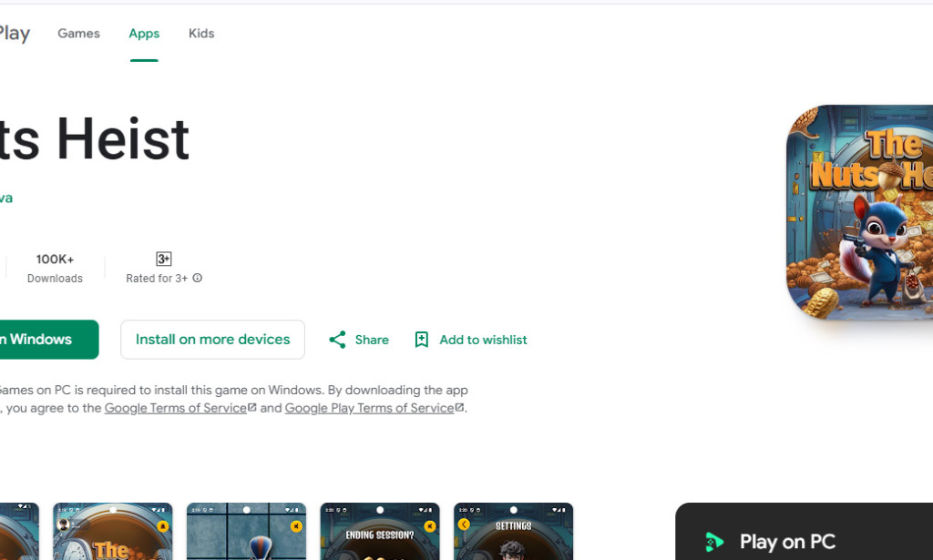Click the external link icon after Google Terms of Service

pyautogui.click(x=252, y=408)
